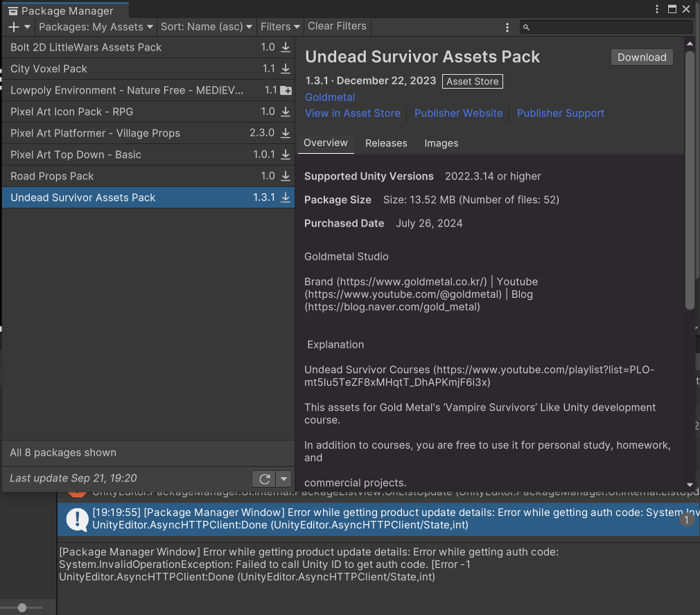700x615 pixels.
Task: Open the Sort: Name (asc) dropdown
Action: (x=207, y=27)
